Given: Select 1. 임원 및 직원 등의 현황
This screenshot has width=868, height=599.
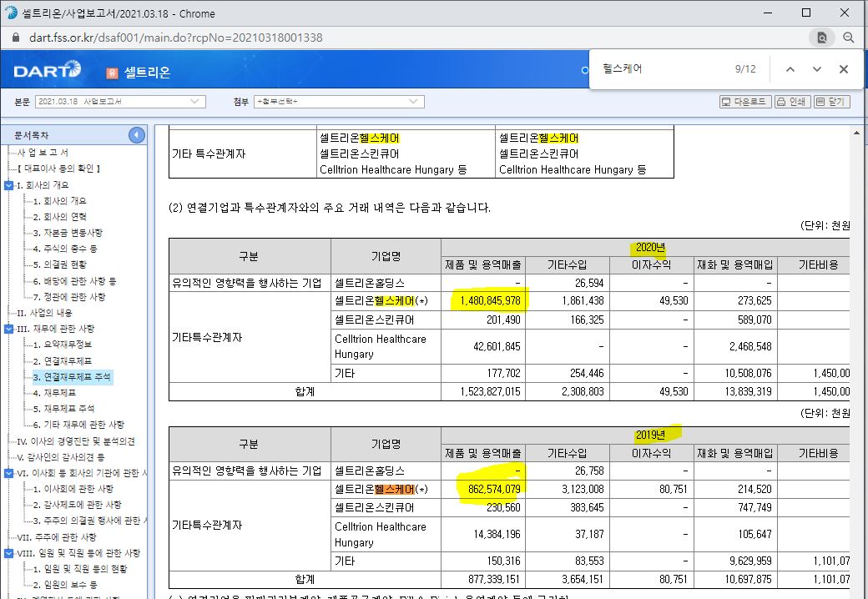Looking at the screenshot, I should click(80, 569).
